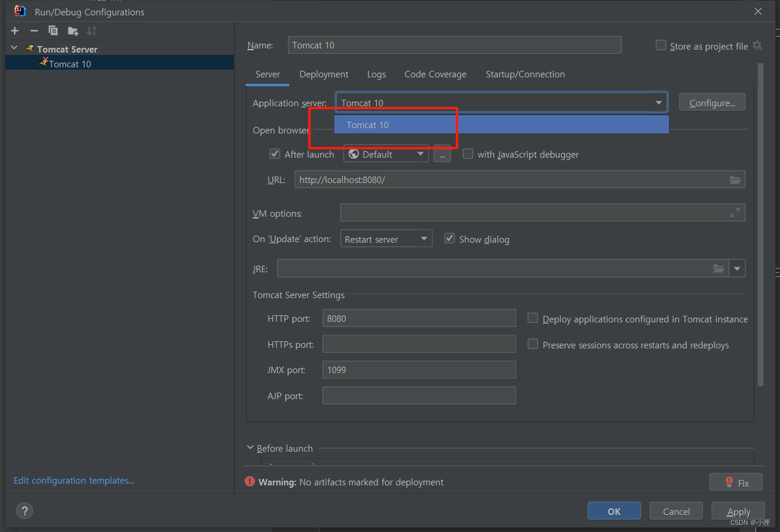This screenshot has width=780, height=532.
Task: Click the settings panel vertical scrollbar
Action: (761, 224)
